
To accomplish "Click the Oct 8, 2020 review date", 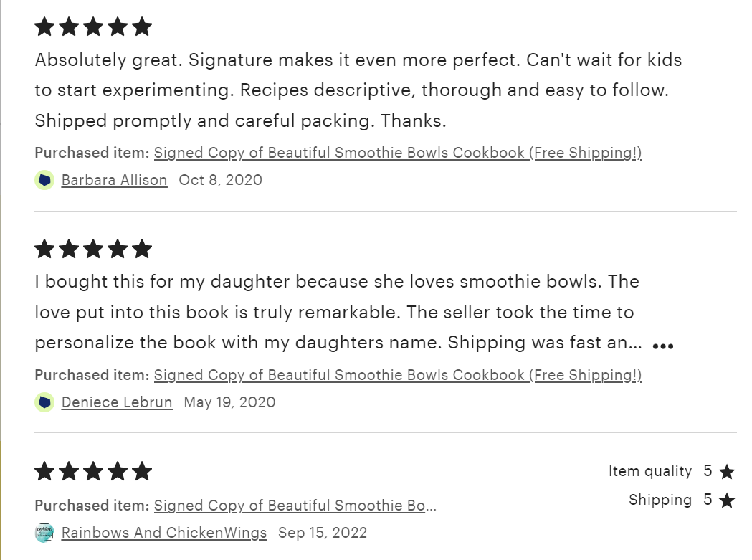I will [x=221, y=180].
